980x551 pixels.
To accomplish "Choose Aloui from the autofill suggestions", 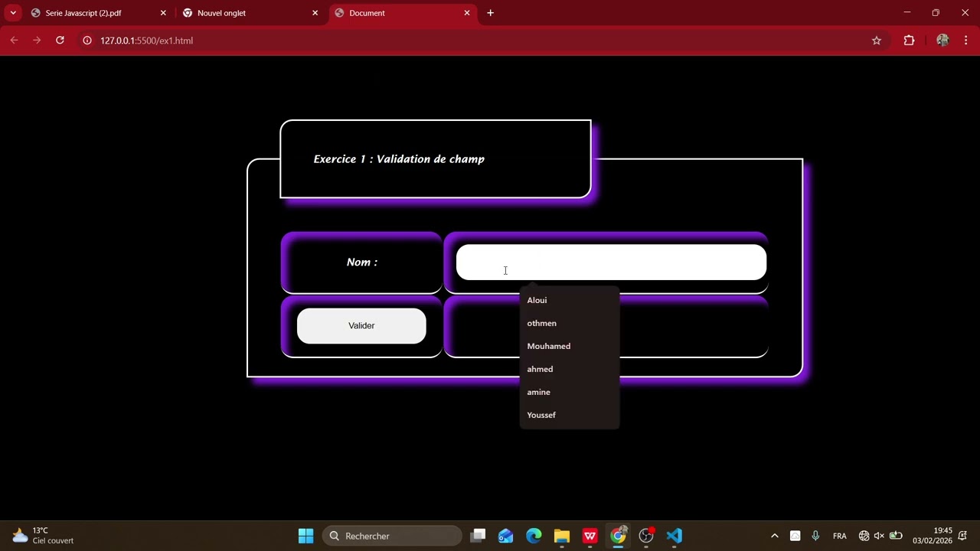I will [x=569, y=300].
